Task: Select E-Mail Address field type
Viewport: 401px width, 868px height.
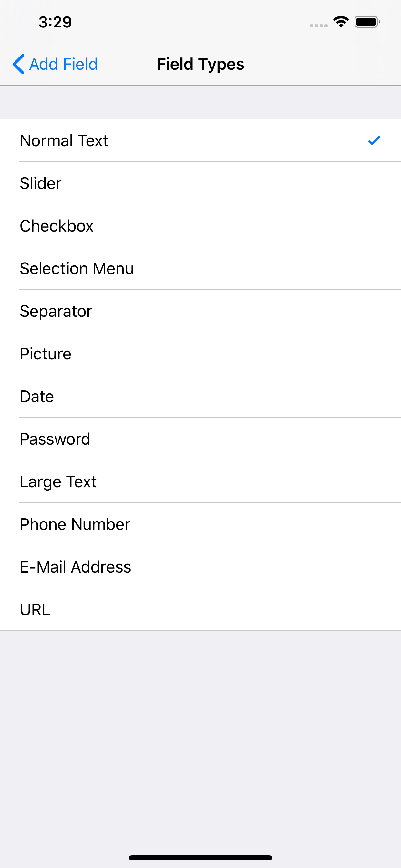Action: pos(200,567)
